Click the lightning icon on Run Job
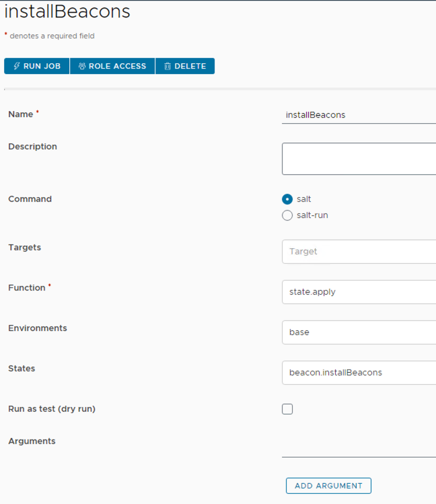The height and width of the screenshot is (504, 436). (17, 66)
